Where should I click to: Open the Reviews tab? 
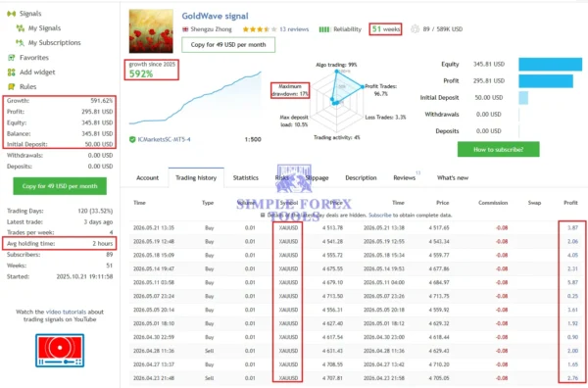coord(404,178)
